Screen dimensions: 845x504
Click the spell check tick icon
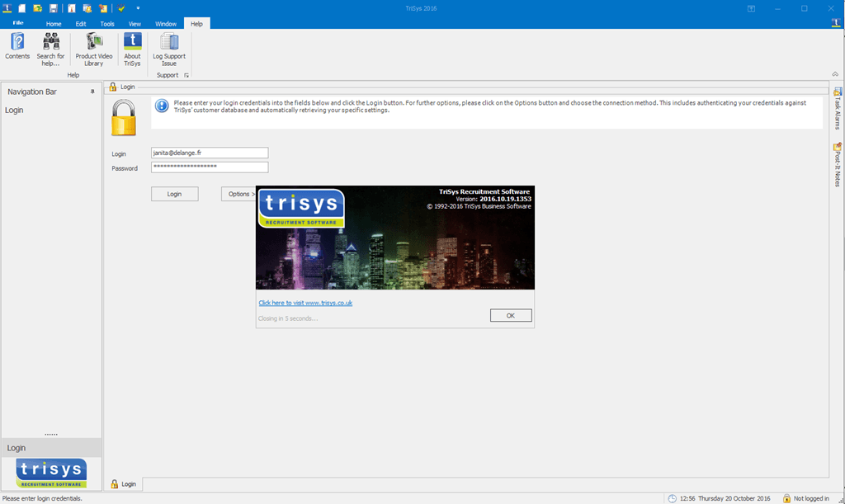(121, 8)
